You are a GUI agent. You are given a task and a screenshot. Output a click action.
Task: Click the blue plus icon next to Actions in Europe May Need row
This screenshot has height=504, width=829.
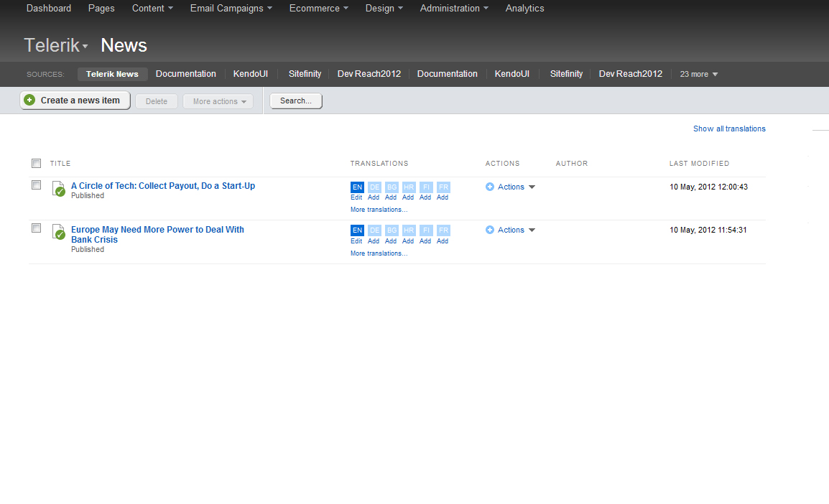tap(490, 230)
